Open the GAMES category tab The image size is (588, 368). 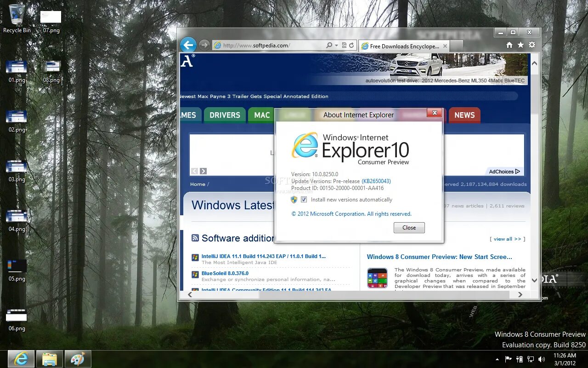point(190,115)
